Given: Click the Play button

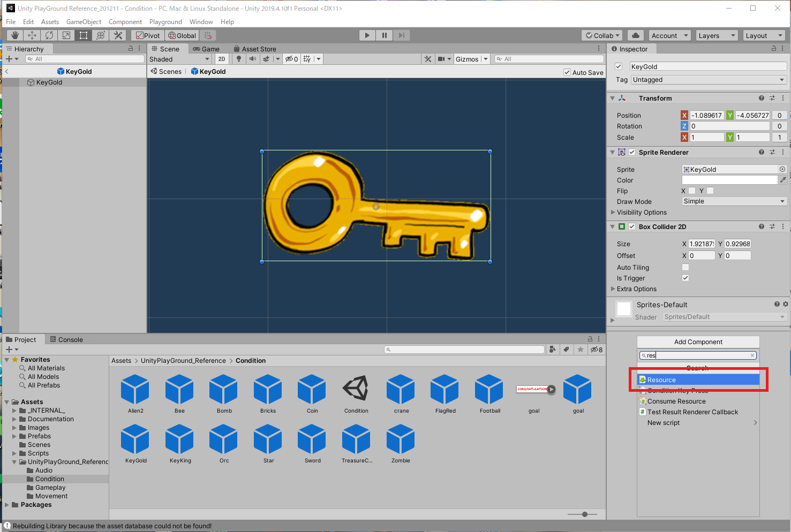Looking at the screenshot, I should click(367, 35).
